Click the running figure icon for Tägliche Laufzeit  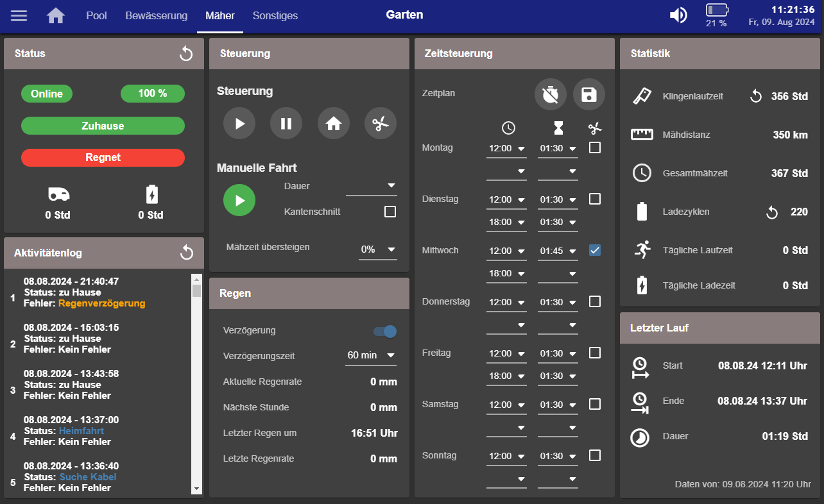tap(642, 250)
